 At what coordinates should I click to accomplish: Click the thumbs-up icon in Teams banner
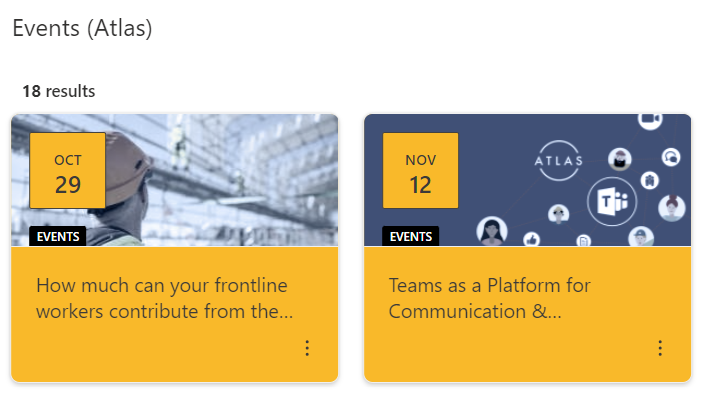click(x=532, y=239)
